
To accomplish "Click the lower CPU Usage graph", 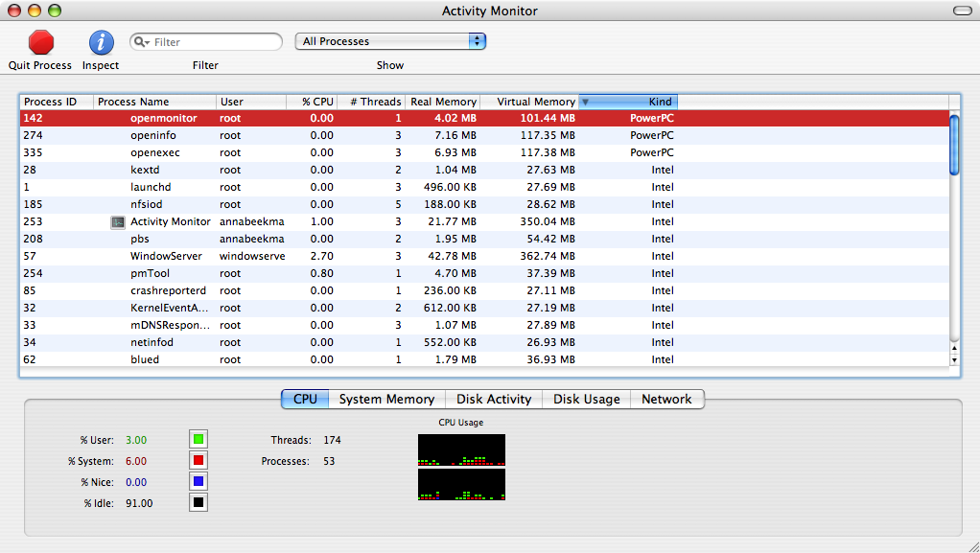I will pos(461,484).
